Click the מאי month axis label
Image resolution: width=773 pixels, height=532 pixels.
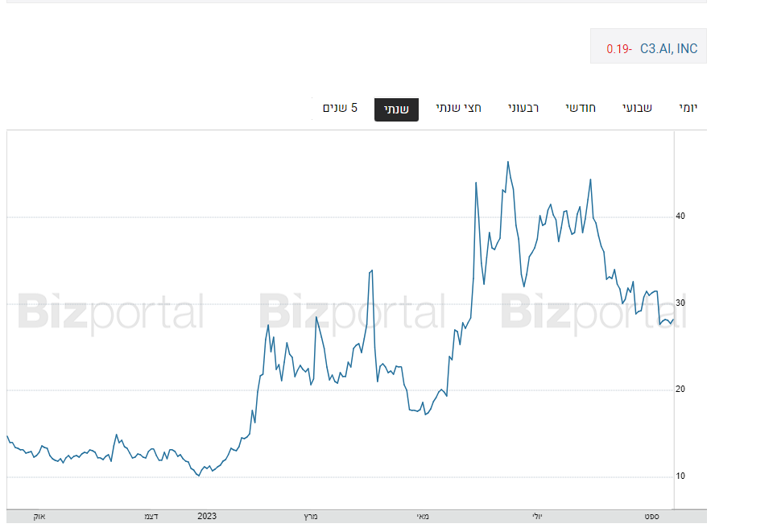(x=423, y=516)
